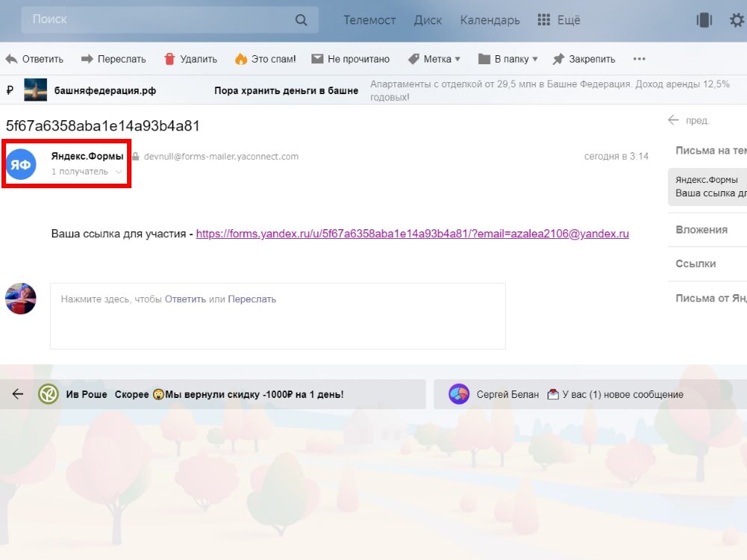
Task: Click the user avatar beside reply box
Action: coord(20,299)
